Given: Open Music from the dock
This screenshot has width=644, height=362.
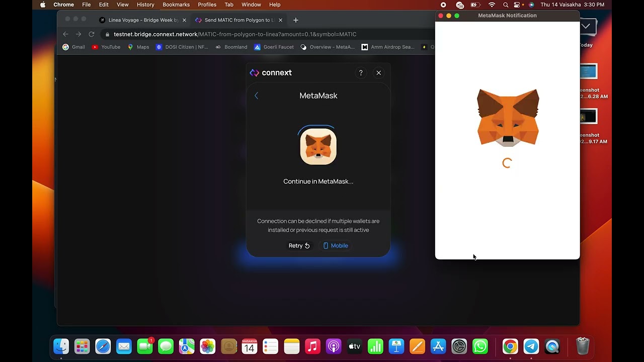Looking at the screenshot, I should 312,346.
